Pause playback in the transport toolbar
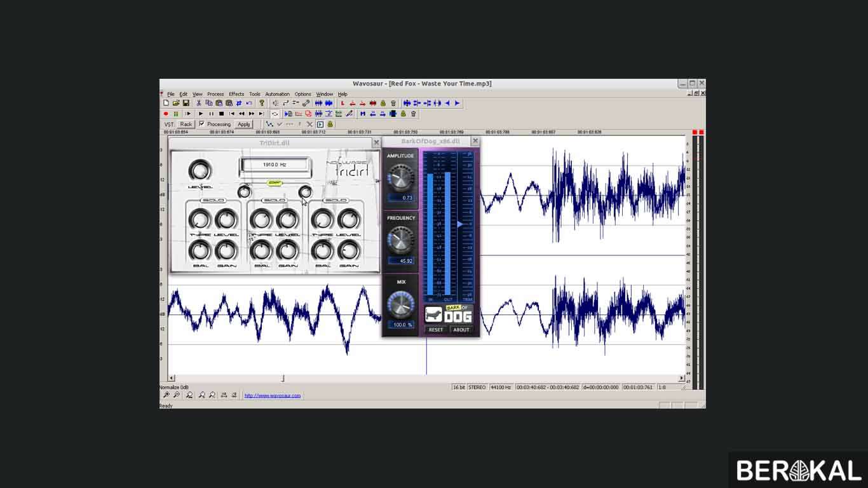Screen dimensions: 868x488 pos(211,114)
